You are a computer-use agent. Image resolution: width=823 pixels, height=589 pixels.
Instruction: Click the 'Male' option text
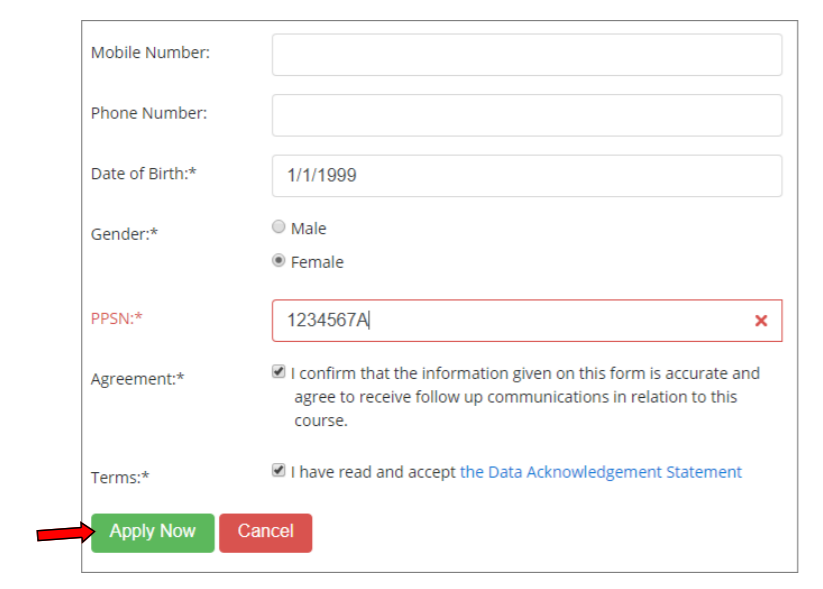309,228
